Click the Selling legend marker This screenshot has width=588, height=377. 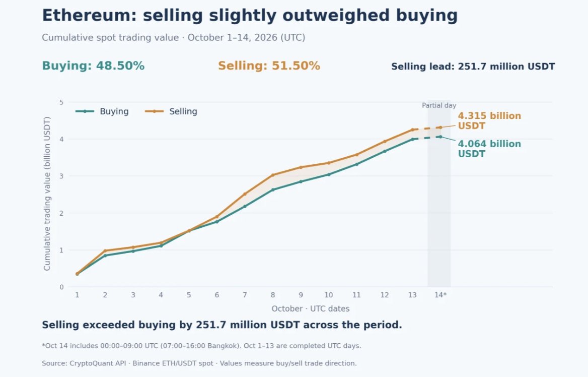pyautogui.click(x=154, y=111)
